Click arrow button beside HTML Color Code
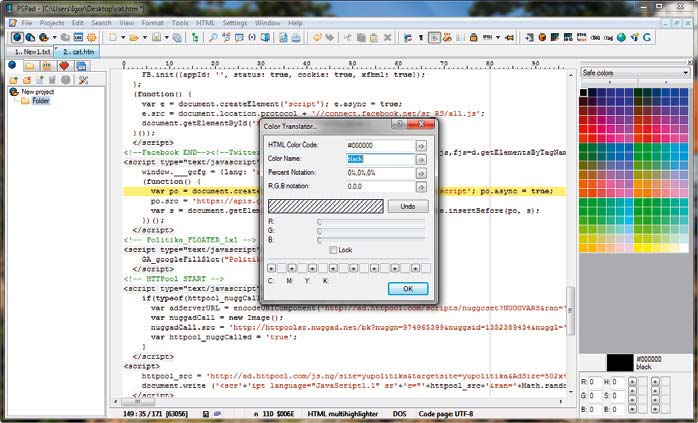 (x=421, y=146)
